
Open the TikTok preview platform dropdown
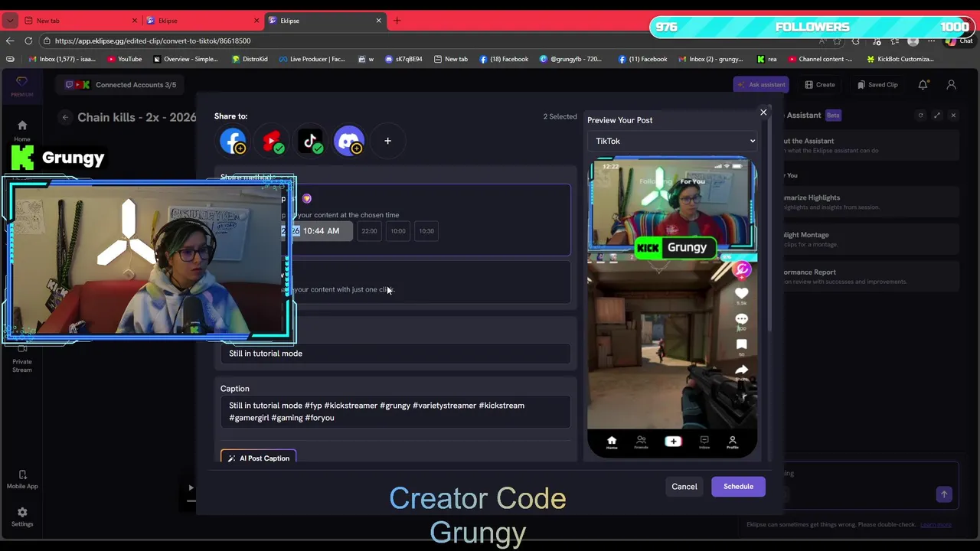click(673, 141)
